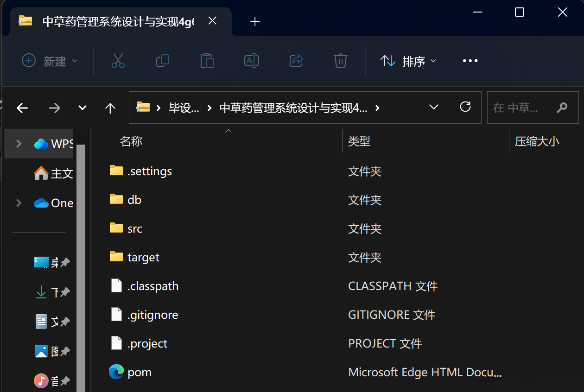This screenshot has height=392, width=584.
Task: Go forward with the right arrow
Action: (55, 108)
